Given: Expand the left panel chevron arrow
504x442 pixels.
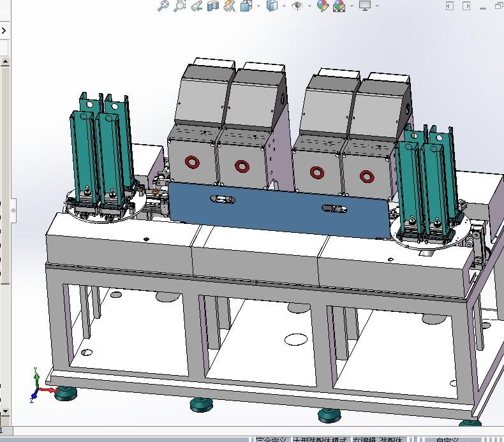Looking at the screenshot, I should (x=4, y=31).
